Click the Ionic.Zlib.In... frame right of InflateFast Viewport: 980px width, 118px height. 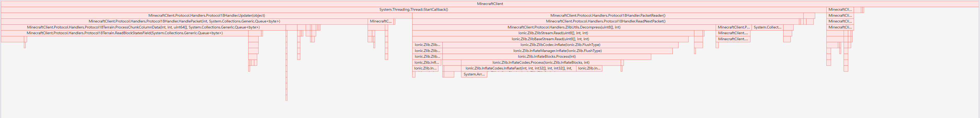tap(589, 68)
